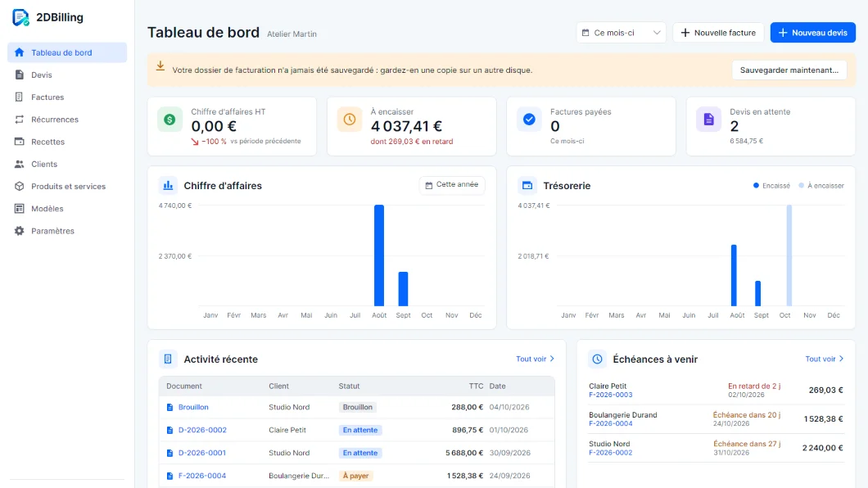Image resolution: width=868 pixels, height=488 pixels.
Task: Toggle the Encaissé legend series
Action: (x=771, y=186)
